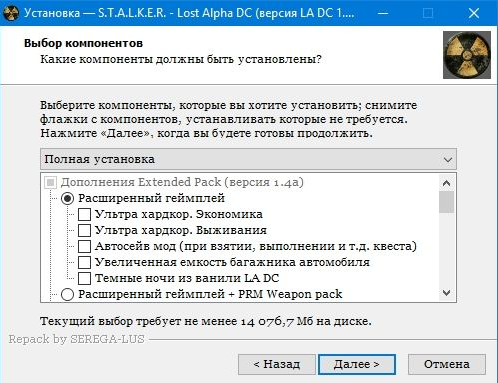Check Ультра хардкор. Экономика option
This screenshot has height=383, width=498.
pyautogui.click(x=84, y=214)
